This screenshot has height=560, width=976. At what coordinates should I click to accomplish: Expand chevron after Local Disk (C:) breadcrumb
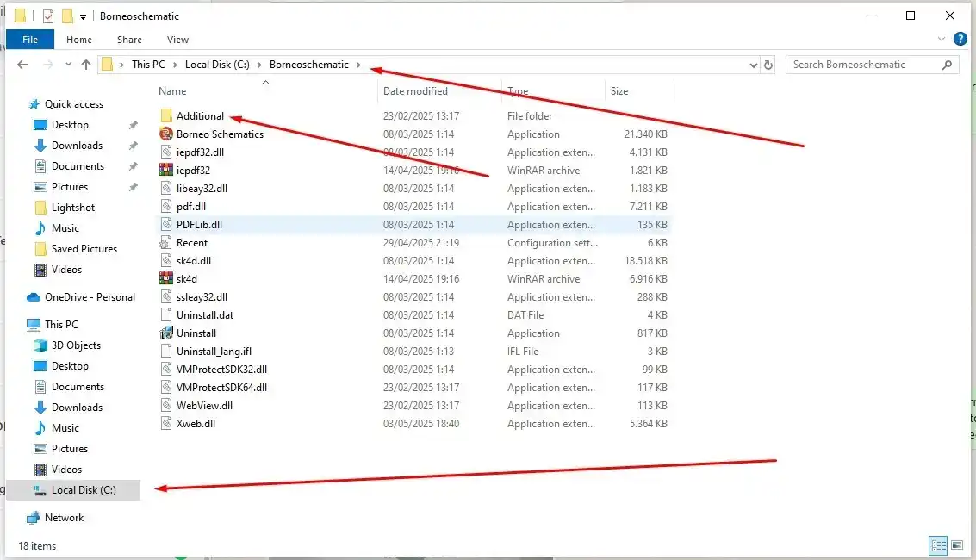click(x=259, y=65)
